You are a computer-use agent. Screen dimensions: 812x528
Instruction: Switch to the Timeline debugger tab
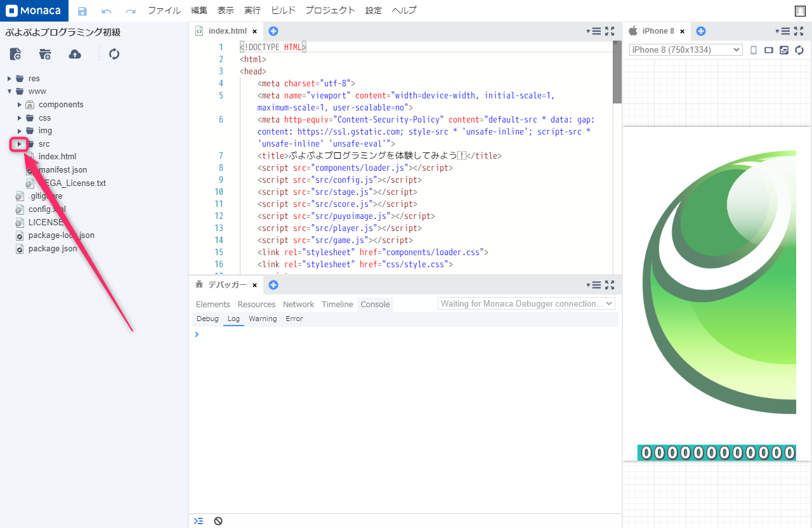pos(337,305)
